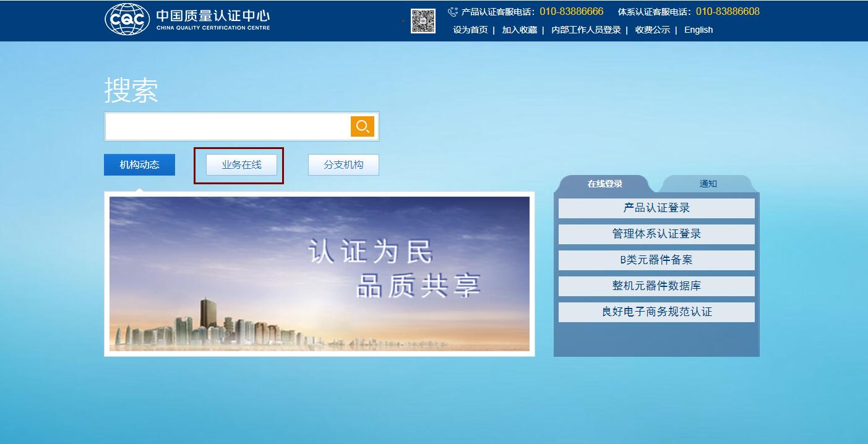Open B类元器件备案 entry

pyautogui.click(x=656, y=260)
